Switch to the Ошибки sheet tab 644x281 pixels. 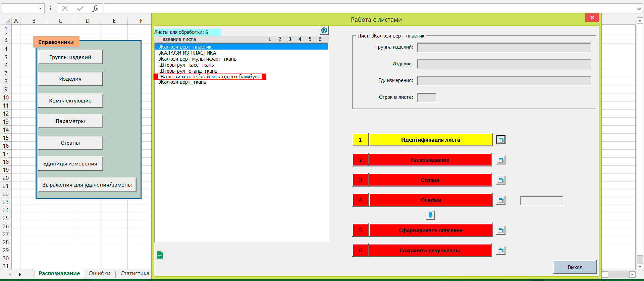pos(99,274)
